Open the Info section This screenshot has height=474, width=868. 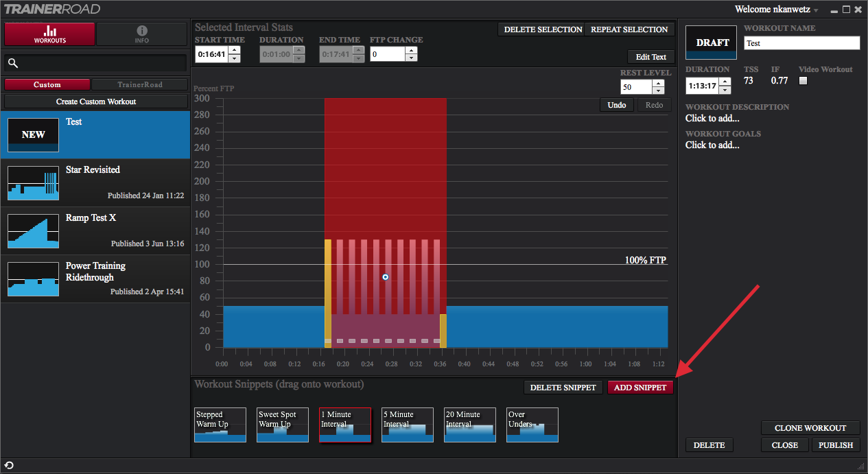tap(141, 34)
